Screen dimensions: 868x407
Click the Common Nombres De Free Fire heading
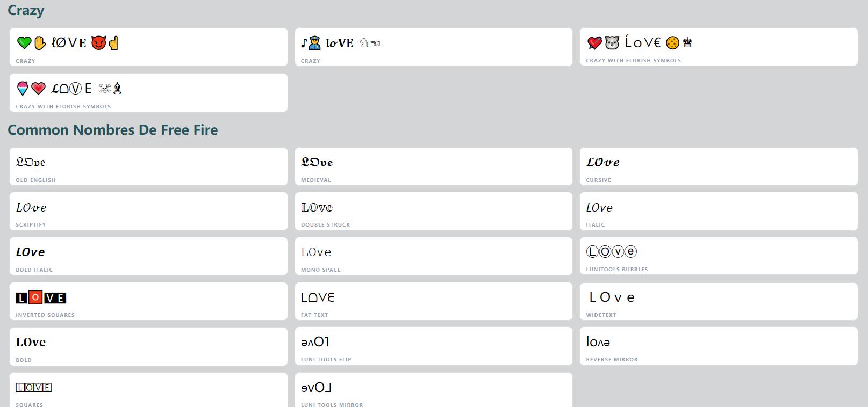coord(113,130)
